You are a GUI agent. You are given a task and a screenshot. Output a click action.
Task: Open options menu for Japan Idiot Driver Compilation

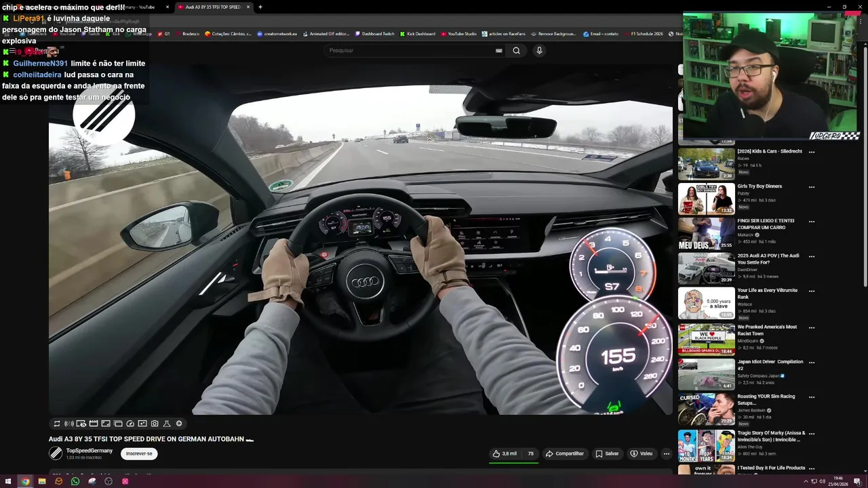click(812, 362)
